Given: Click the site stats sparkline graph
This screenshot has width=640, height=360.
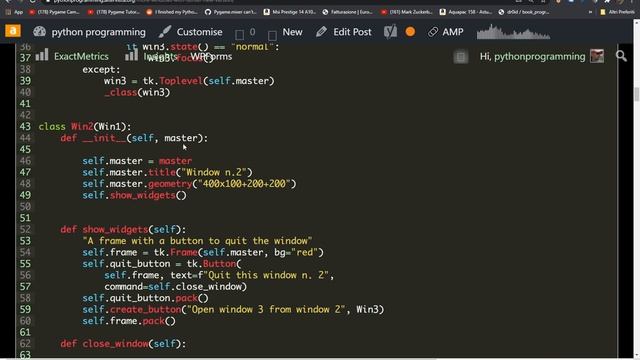Looking at the screenshot, I should [513, 32].
